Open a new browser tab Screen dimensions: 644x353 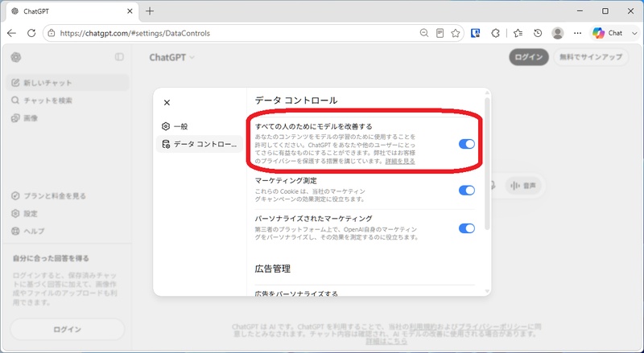pos(150,11)
